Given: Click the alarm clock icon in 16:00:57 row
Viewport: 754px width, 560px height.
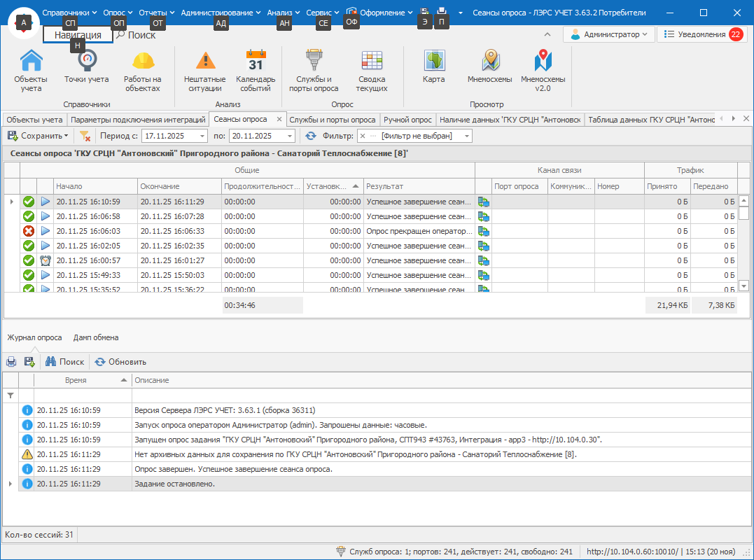Looking at the screenshot, I should [46, 260].
